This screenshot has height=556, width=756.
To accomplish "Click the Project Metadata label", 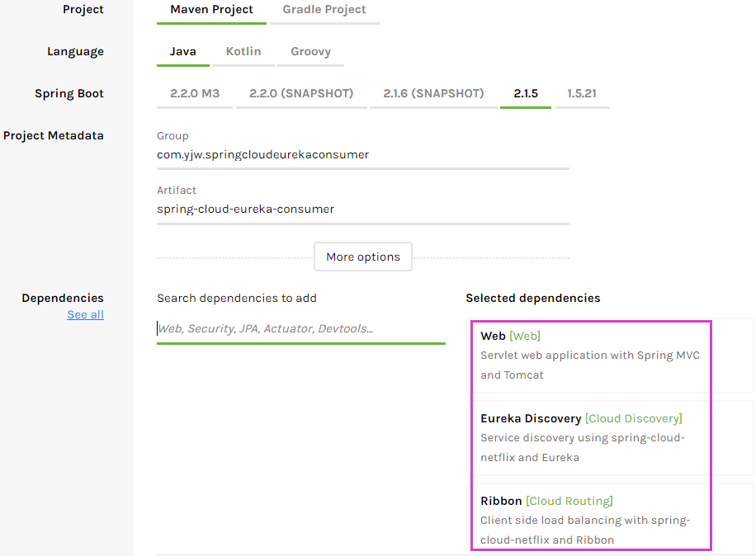I will [54, 136].
